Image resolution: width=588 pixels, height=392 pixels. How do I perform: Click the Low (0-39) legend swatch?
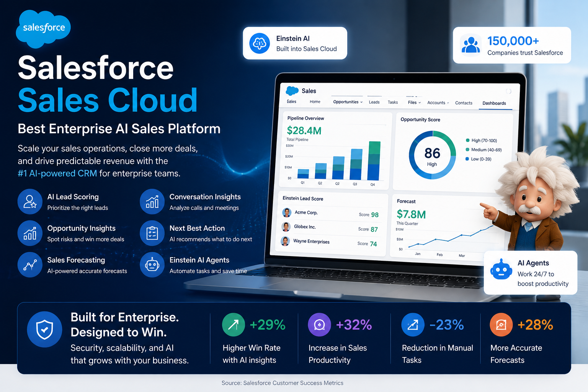pyautogui.click(x=467, y=159)
